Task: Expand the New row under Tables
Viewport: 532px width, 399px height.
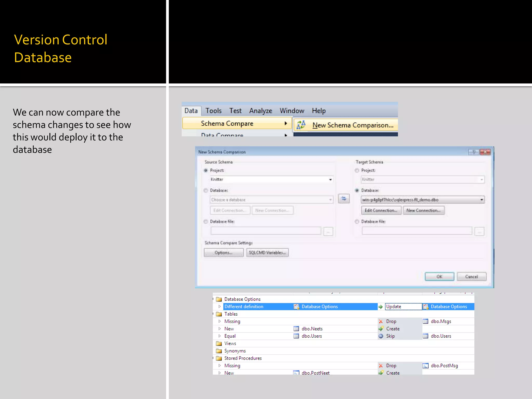Action: 220,329
